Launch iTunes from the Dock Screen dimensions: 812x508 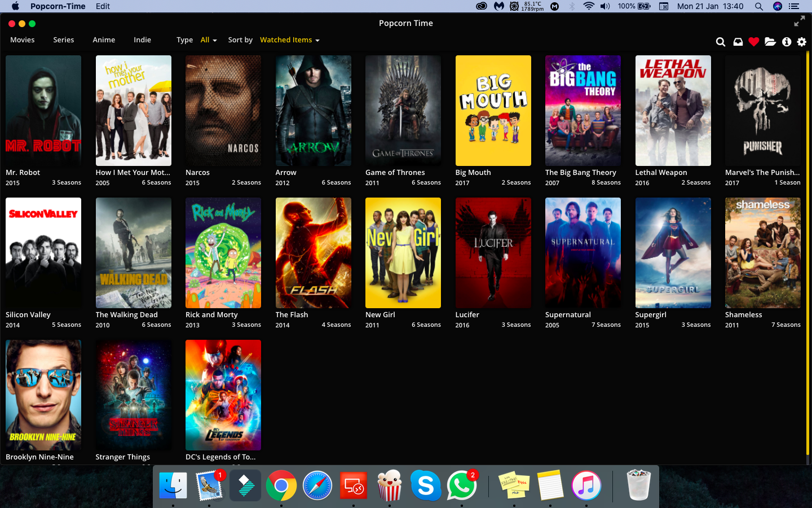[586, 485]
